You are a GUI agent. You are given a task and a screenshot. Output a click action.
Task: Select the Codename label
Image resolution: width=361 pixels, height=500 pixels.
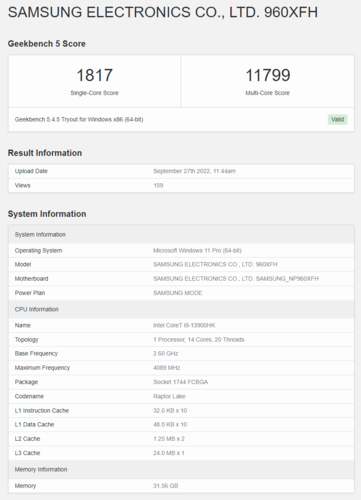click(x=29, y=396)
